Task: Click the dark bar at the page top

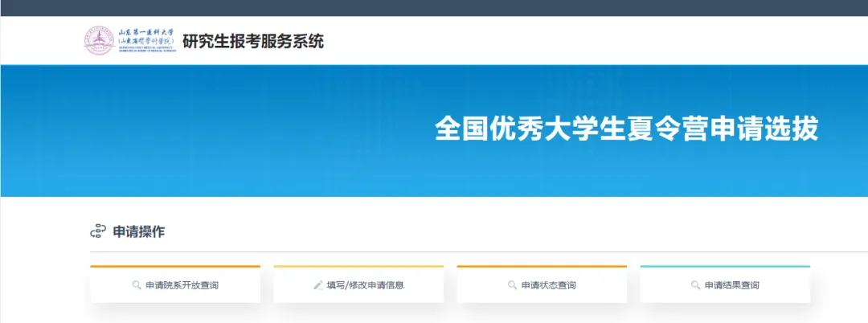Action: click(x=434, y=7)
